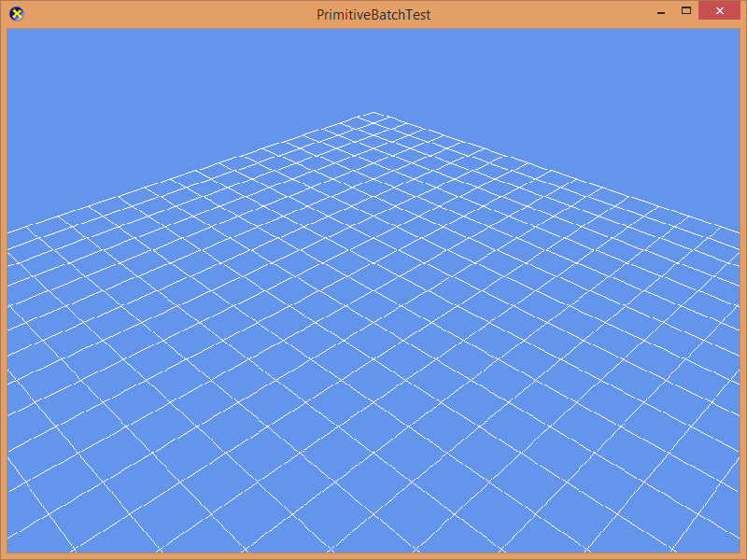The height and width of the screenshot is (560, 747).
Task: Close the PrimitiveBatchTest window
Action: (x=718, y=11)
